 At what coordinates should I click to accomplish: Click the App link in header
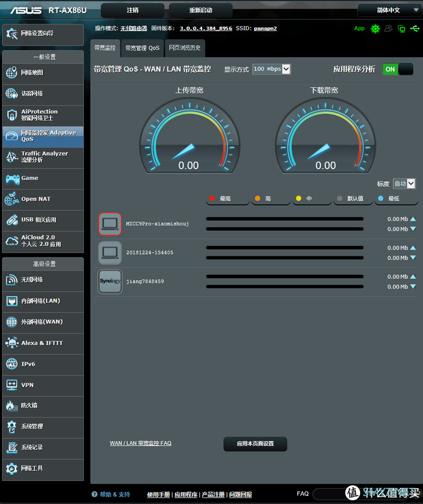360,28
